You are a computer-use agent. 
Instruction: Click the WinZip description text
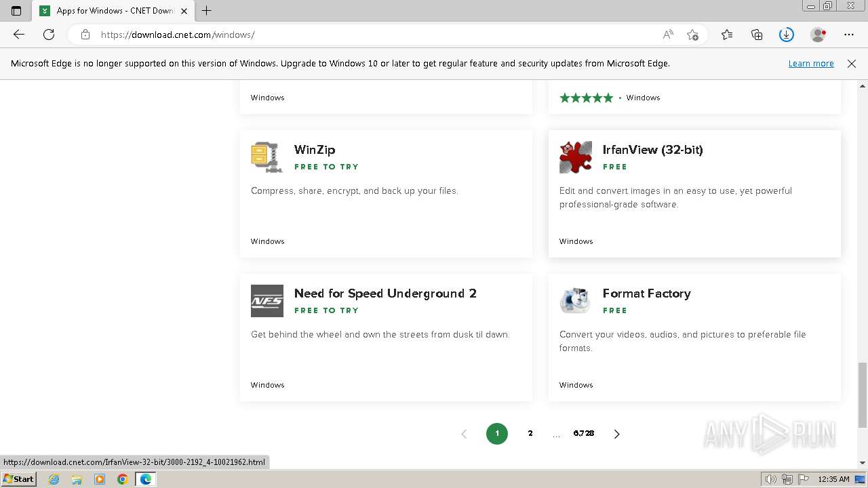(x=355, y=191)
